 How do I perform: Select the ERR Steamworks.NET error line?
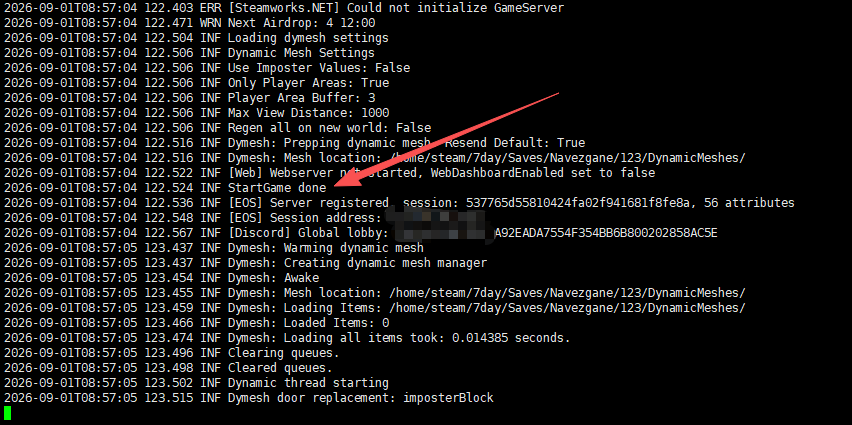(284, 8)
